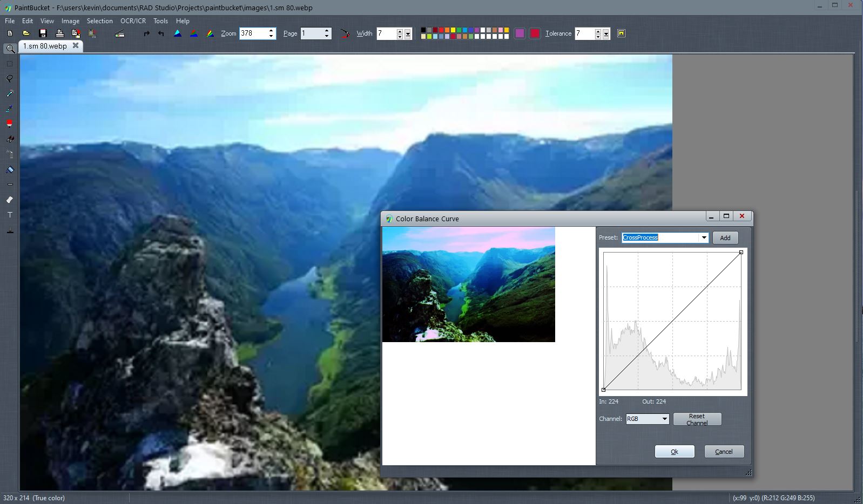863x504 pixels.
Task: Decrease Width with the down spinner arrow
Action: click(400, 37)
